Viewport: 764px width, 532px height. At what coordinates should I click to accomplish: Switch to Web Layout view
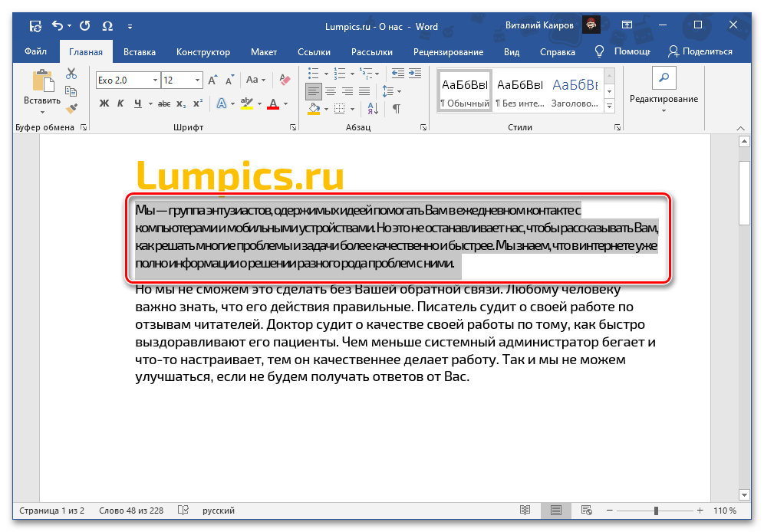(587, 510)
